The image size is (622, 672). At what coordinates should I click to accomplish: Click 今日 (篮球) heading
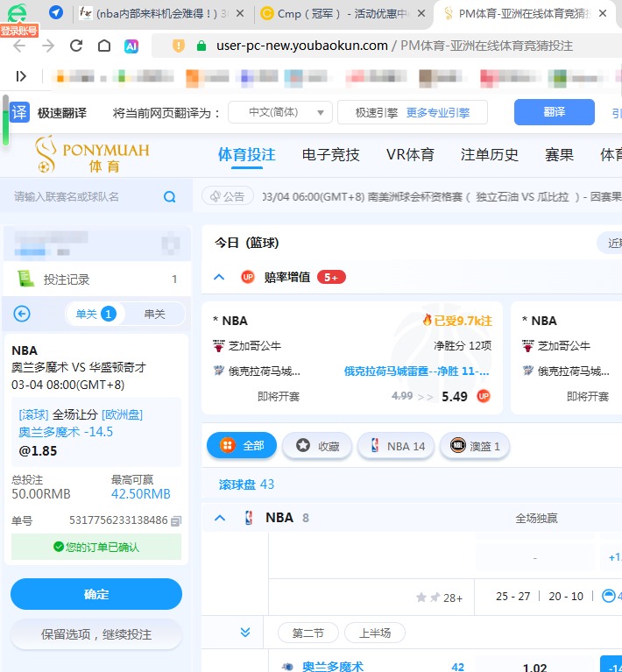[x=246, y=243]
